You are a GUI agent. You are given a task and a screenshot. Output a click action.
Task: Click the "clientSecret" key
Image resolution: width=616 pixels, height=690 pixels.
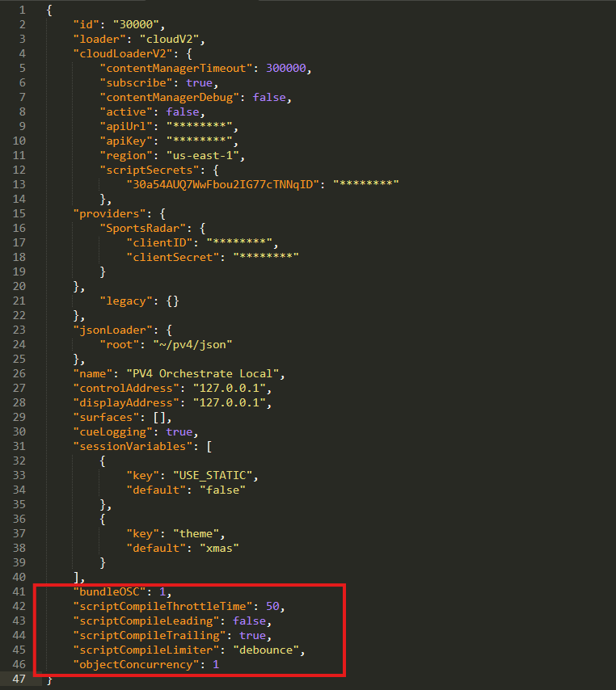[173, 258]
